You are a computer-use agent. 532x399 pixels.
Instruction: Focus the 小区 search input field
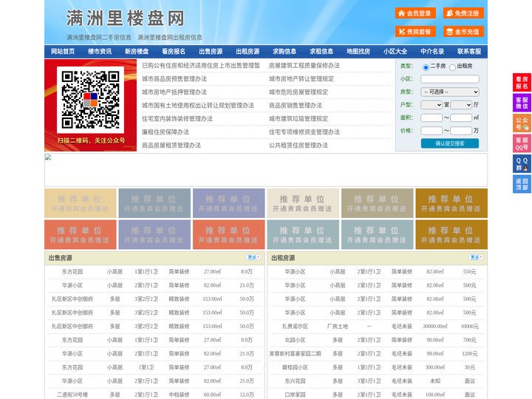(450, 79)
